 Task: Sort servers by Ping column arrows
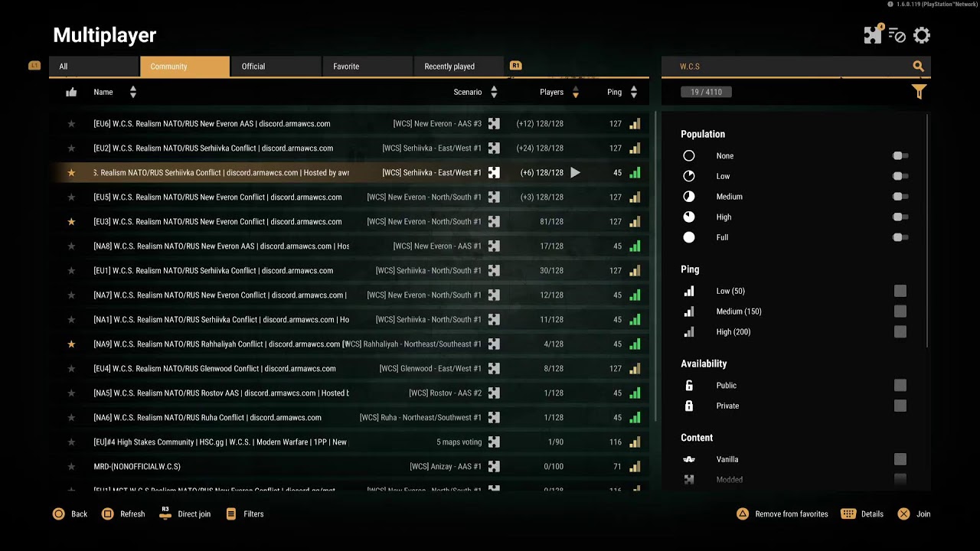tap(634, 93)
